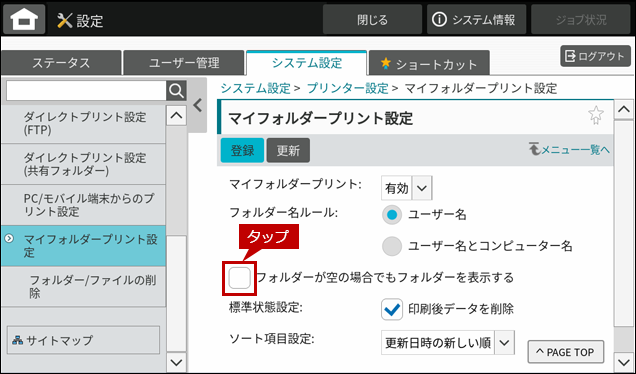Open マイフォルダープリント 有効 dropdown

(406, 188)
